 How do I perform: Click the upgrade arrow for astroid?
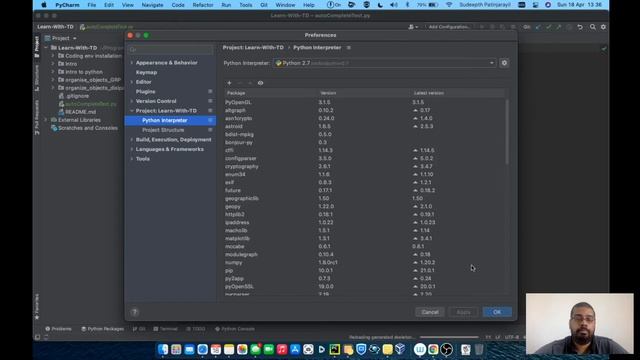(416, 127)
